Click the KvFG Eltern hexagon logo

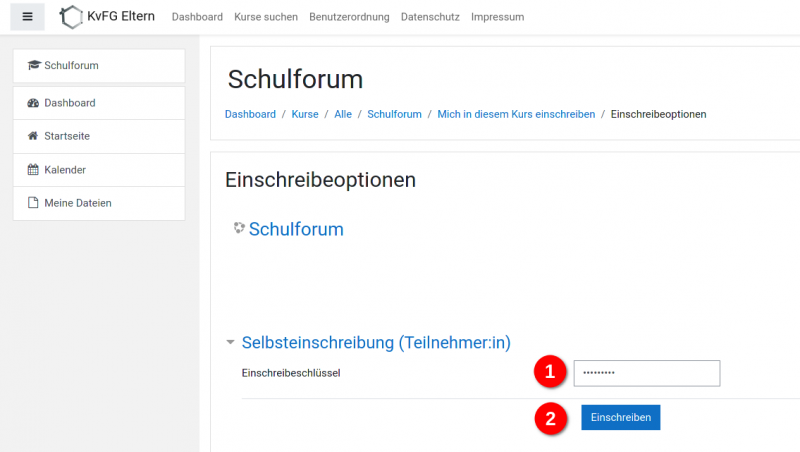pyautogui.click(x=72, y=17)
